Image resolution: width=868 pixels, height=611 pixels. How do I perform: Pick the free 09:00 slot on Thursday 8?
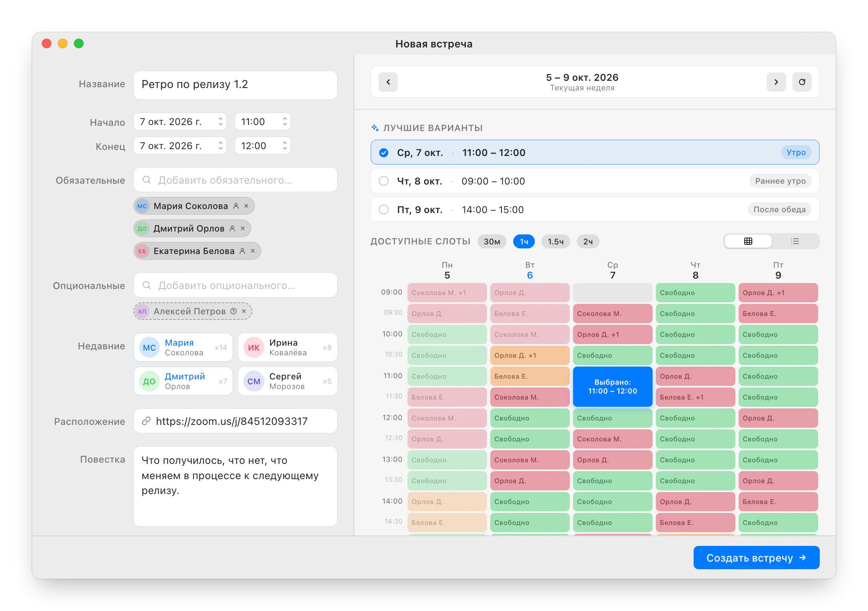pyautogui.click(x=695, y=293)
